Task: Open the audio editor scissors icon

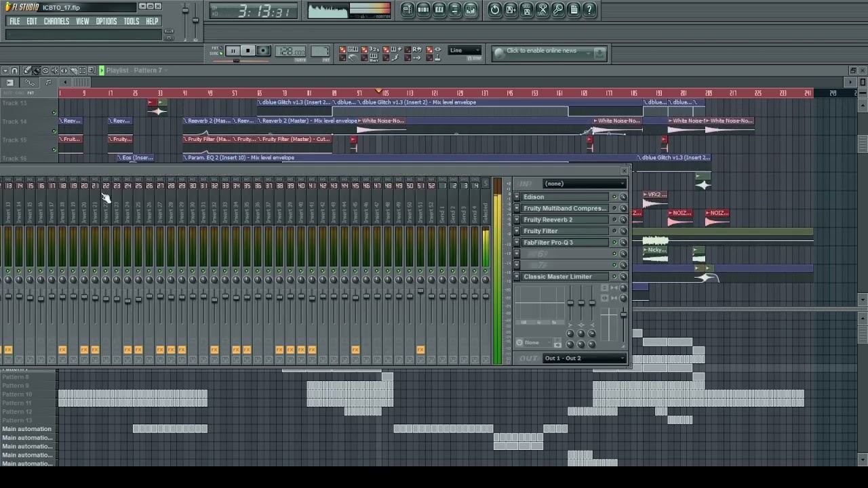Action: pyautogui.click(x=542, y=9)
